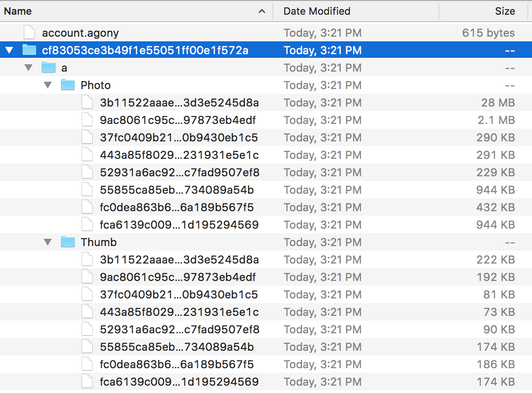Click the '615 bytes' size value

click(x=488, y=33)
